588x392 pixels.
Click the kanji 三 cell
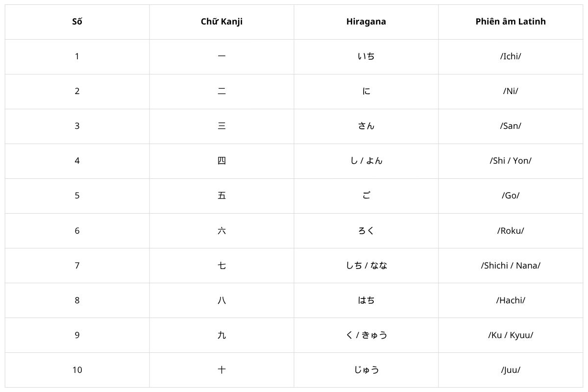tap(221, 126)
